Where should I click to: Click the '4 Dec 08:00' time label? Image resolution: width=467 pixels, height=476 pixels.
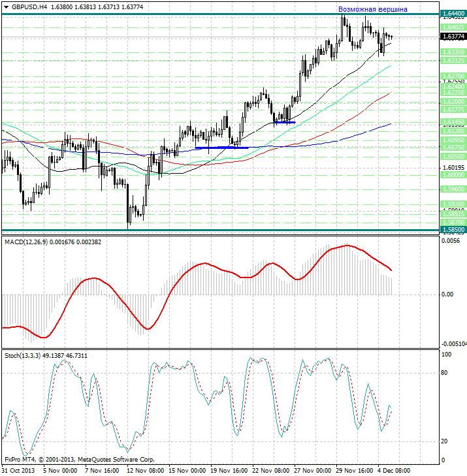pyautogui.click(x=394, y=471)
